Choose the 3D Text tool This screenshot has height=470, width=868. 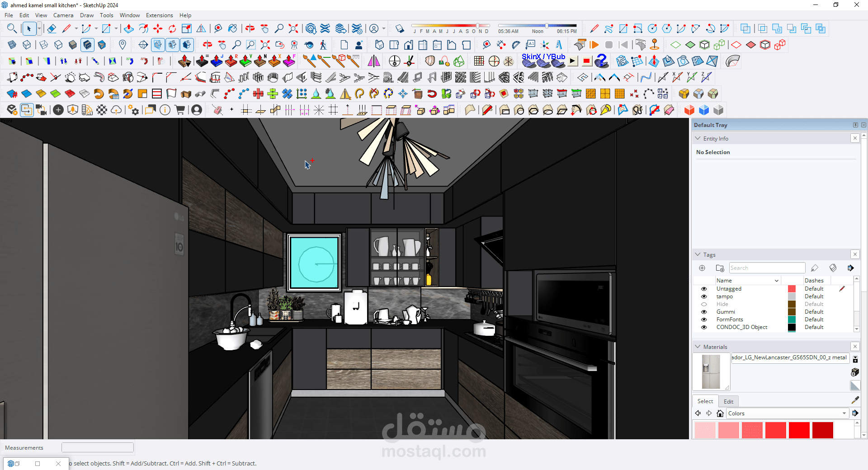559,45
